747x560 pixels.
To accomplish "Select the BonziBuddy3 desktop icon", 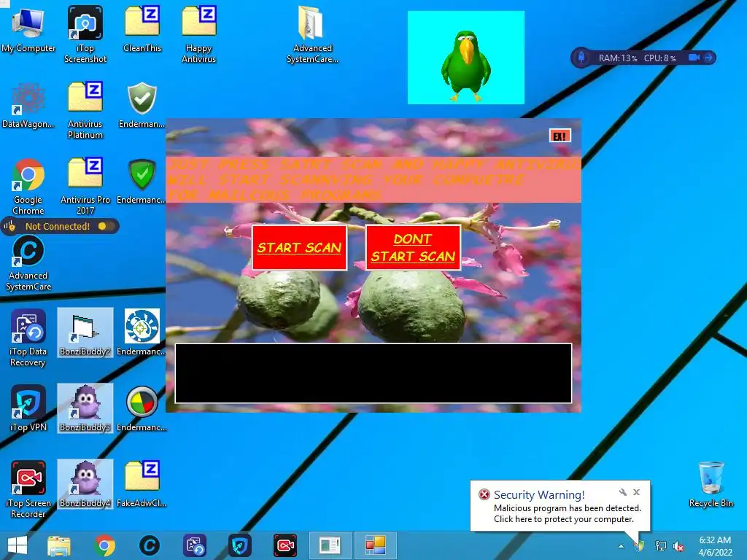I will pos(85,408).
